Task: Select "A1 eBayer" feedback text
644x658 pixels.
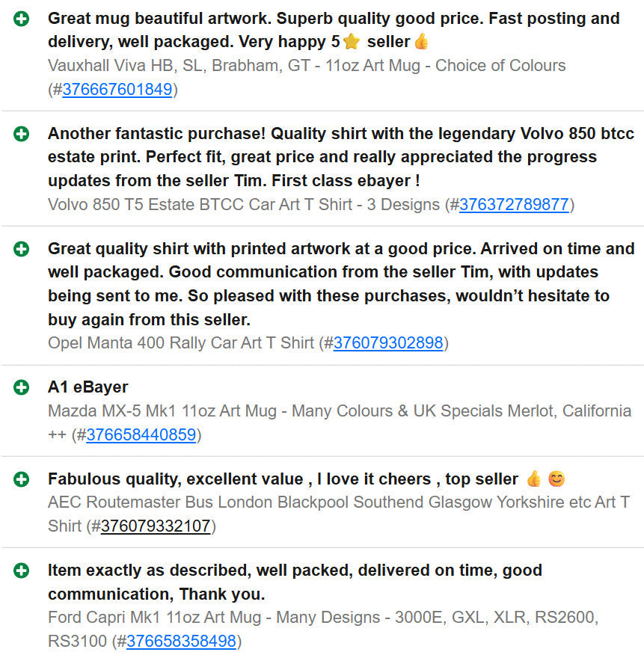Action: click(88, 387)
